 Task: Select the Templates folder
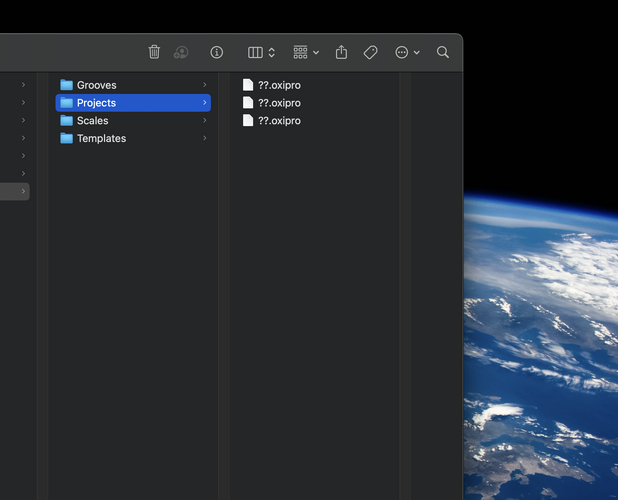pyautogui.click(x=101, y=139)
